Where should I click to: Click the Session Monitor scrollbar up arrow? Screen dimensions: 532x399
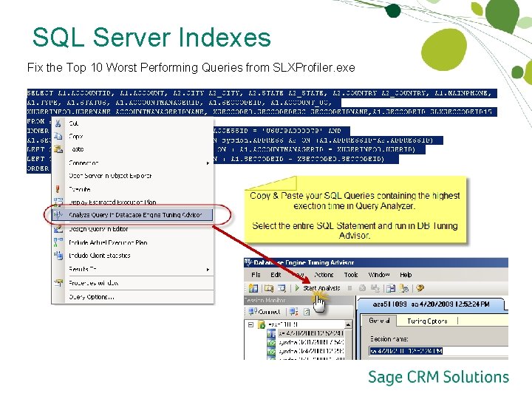[x=348, y=324]
